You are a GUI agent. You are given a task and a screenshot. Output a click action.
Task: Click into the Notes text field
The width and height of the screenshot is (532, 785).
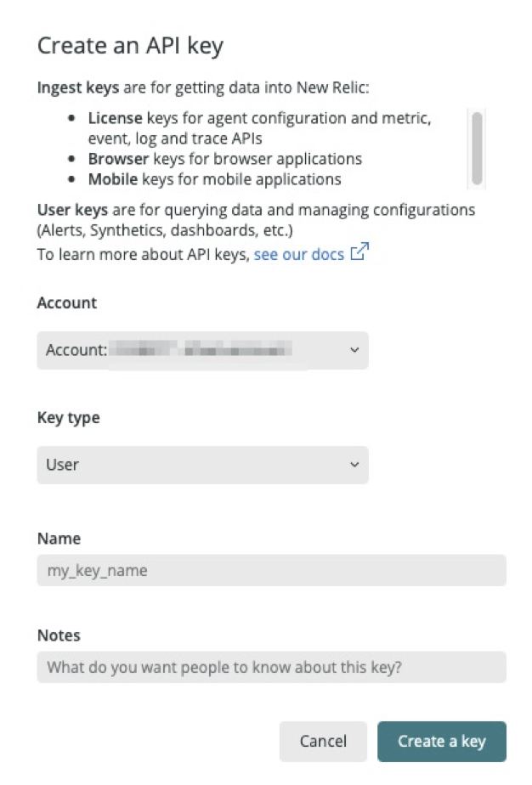point(271,667)
